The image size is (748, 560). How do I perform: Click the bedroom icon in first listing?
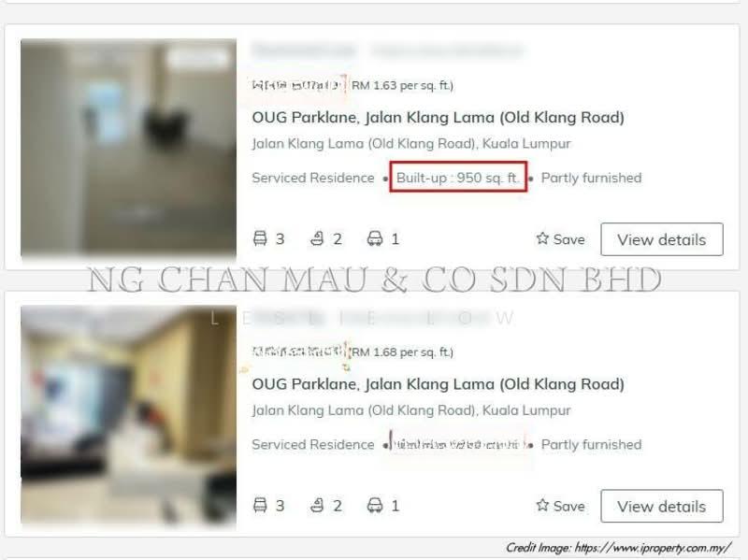point(260,238)
